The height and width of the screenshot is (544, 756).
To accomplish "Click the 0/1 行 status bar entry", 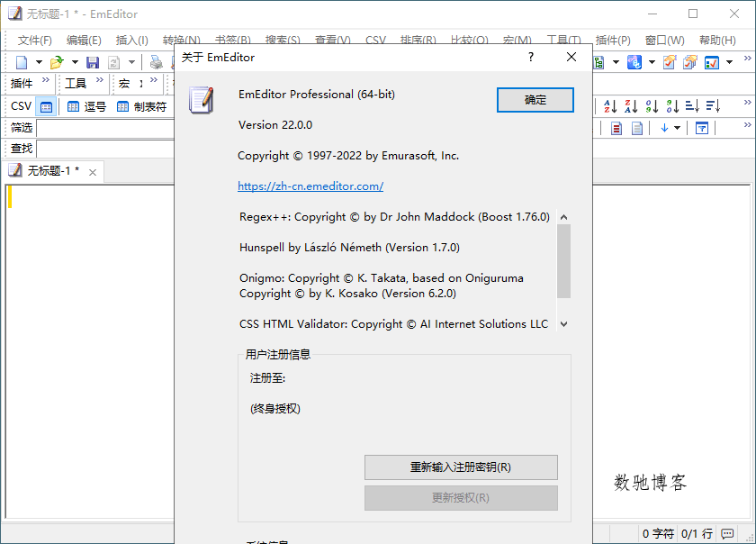I will point(697,533).
